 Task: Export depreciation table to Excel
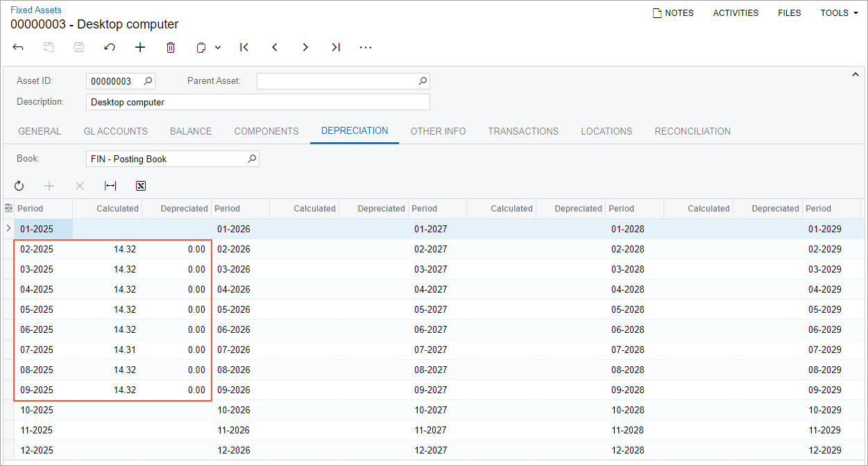pyautogui.click(x=141, y=186)
